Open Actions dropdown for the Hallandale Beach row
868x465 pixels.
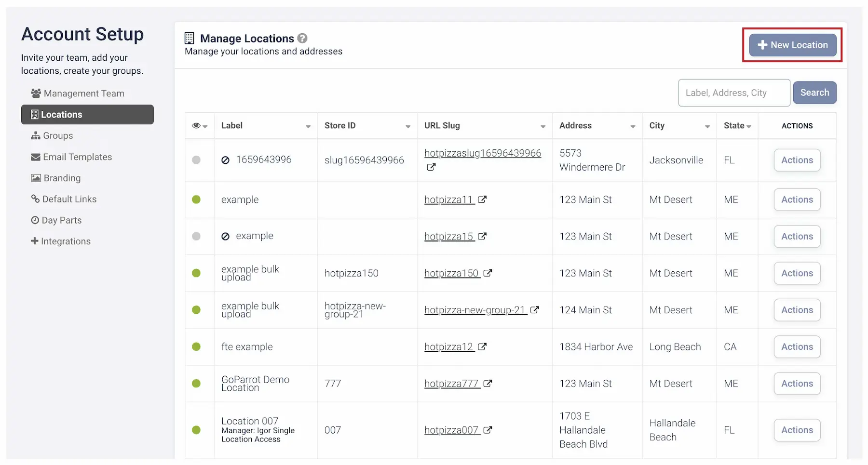[797, 430]
